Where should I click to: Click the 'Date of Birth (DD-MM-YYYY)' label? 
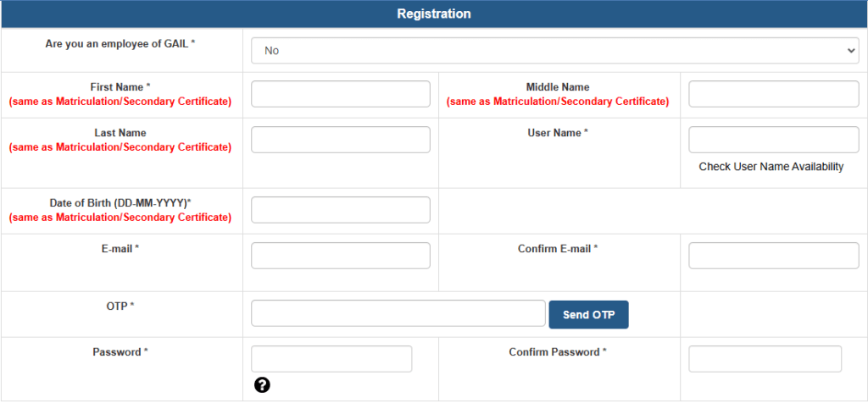[x=120, y=203]
